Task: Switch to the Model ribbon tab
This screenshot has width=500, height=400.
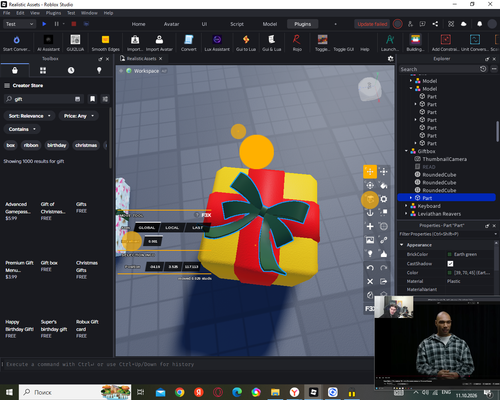Action: tap(270, 24)
